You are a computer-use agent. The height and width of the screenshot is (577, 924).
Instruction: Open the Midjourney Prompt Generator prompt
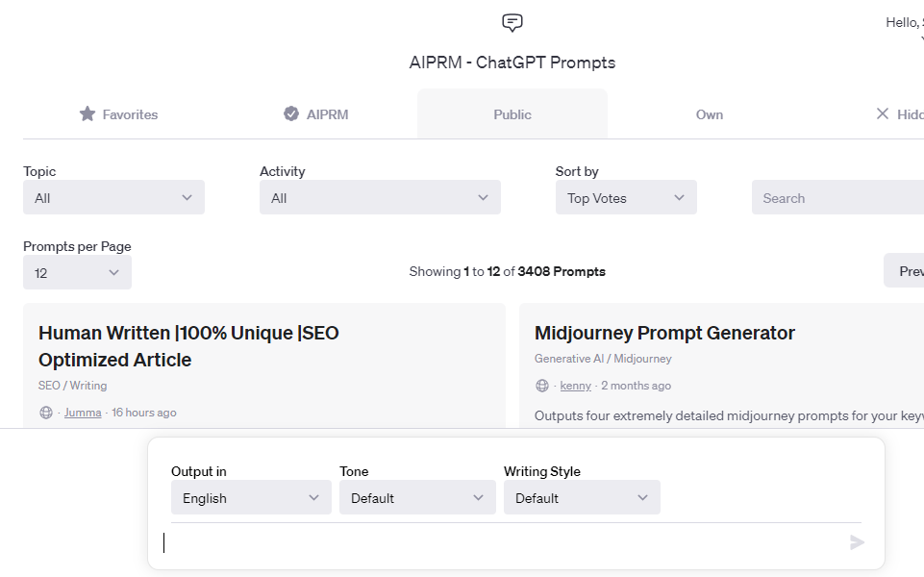pyautogui.click(x=664, y=333)
